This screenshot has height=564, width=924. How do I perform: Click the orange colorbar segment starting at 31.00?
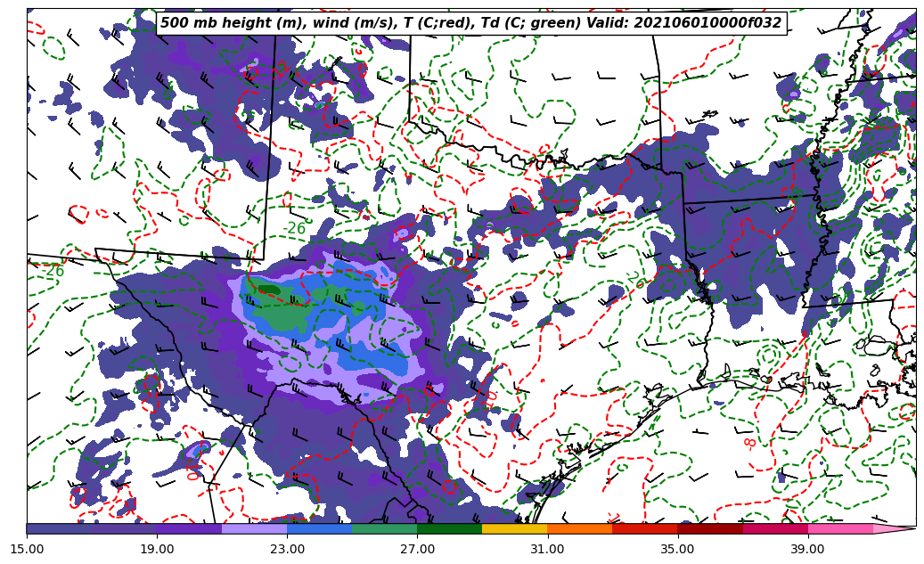(580, 528)
